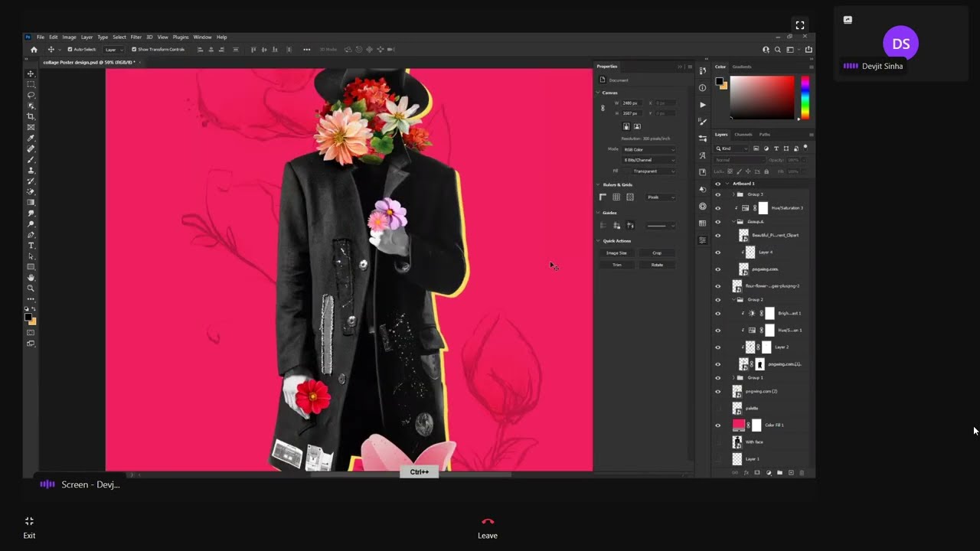980x551 pixels.
Task: Expand the Group 1 folder
Action: [x=733, y=378]
